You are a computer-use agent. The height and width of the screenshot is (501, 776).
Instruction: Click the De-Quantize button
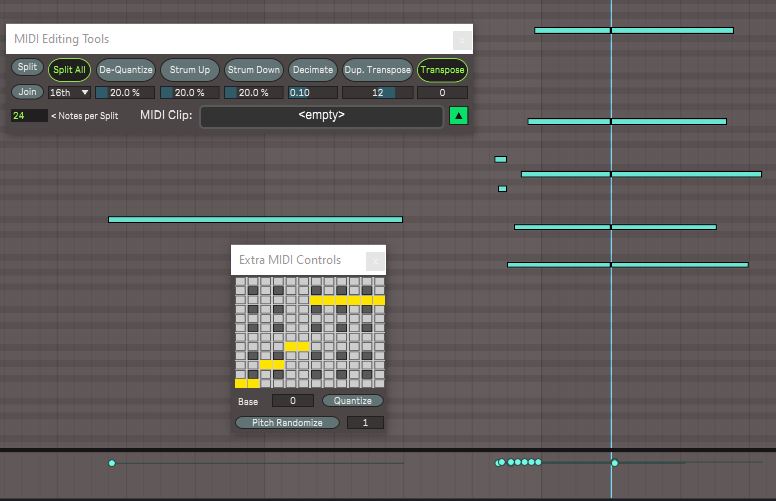[x=125, y=70]
